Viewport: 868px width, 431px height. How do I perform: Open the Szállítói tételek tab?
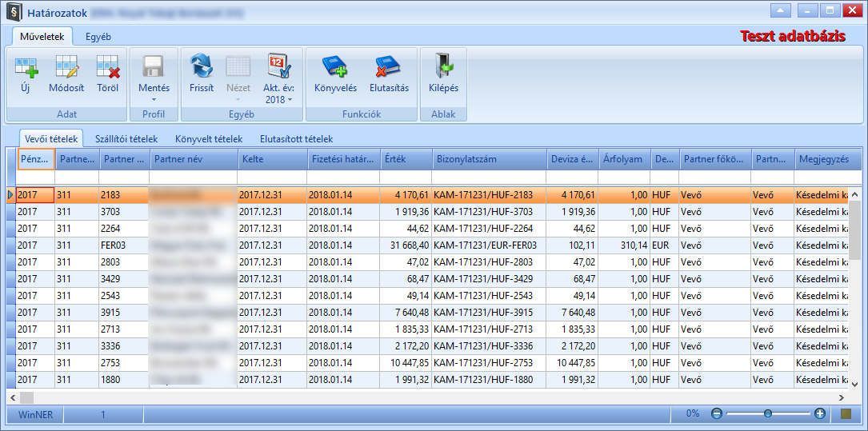[x=126, y=138]
